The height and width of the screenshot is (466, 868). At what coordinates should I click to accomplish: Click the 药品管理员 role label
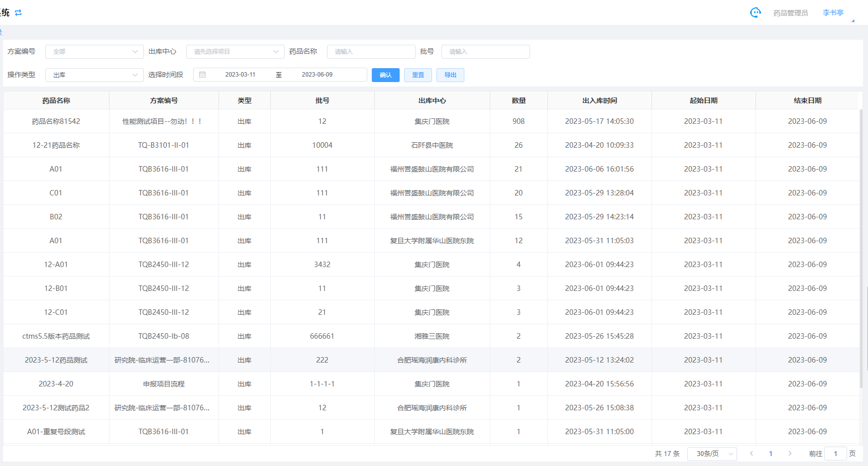pos(791,13)
